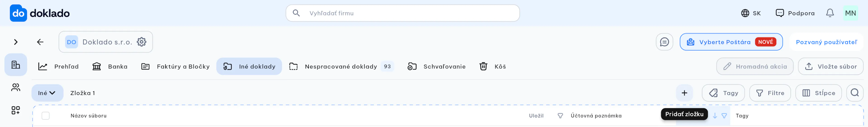Expand the sidebar with the chevron arrow

point(16,42)
